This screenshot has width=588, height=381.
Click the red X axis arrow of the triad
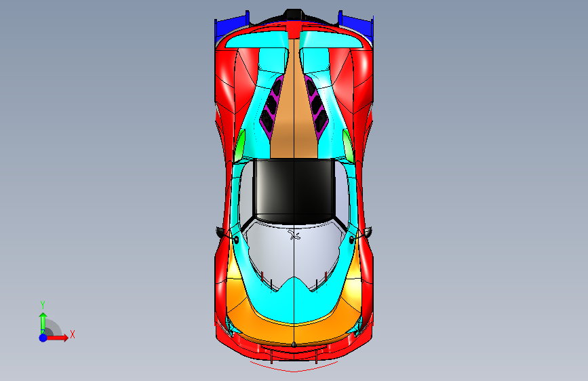pyautogui.click(x=58, y=338)
